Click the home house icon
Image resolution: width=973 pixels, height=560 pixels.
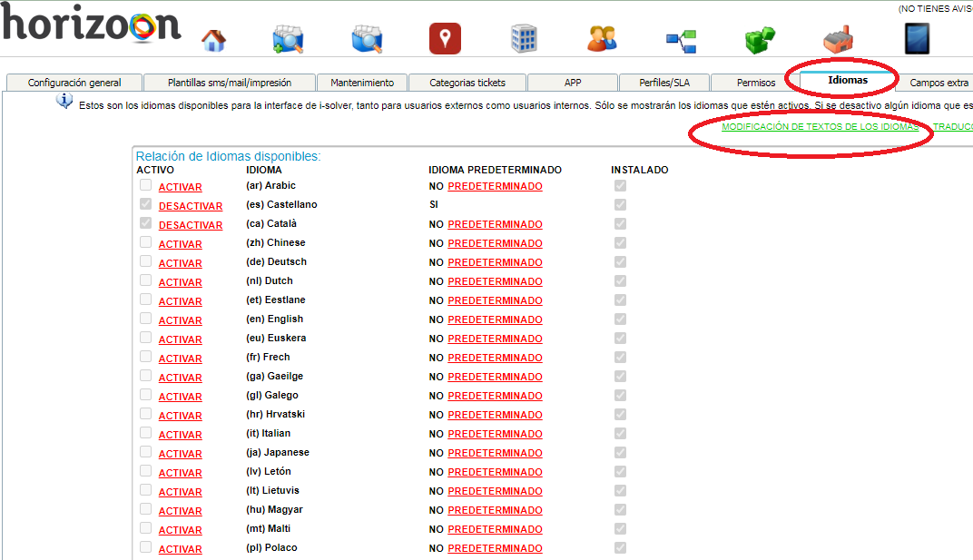213,40
